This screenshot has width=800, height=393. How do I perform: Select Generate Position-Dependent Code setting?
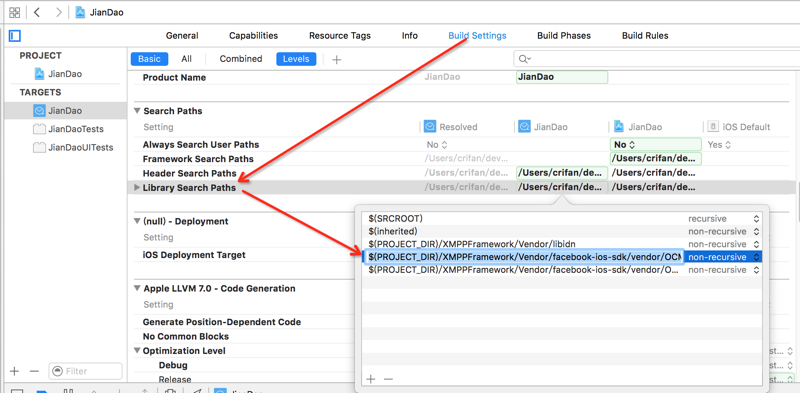222,322
